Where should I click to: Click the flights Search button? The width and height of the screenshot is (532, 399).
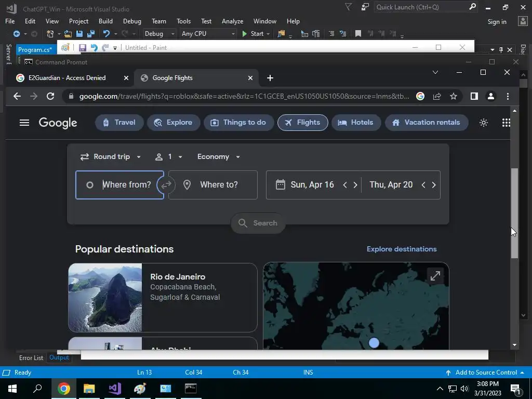click(x=258, y=223)
